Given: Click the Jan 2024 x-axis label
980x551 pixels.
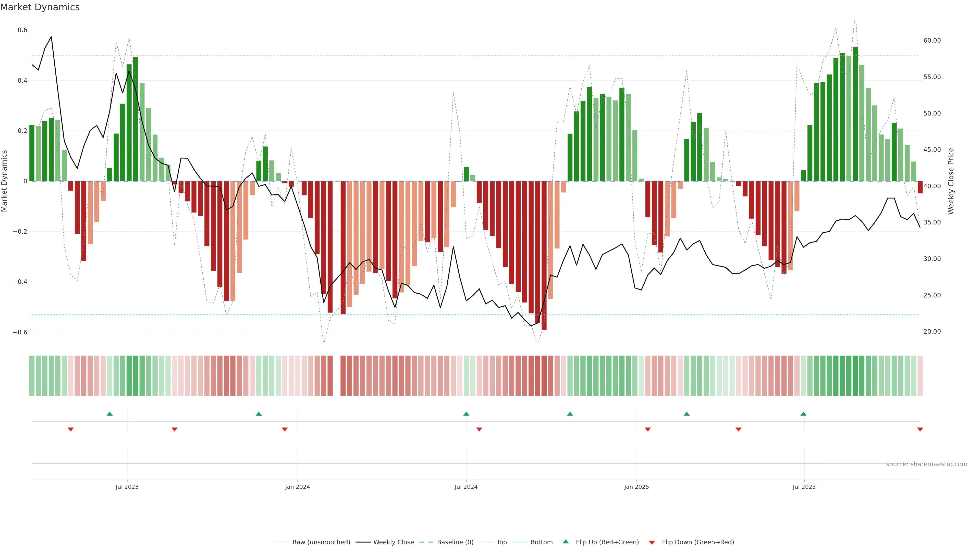Looking at the screenshot, I should click(298, 487).
